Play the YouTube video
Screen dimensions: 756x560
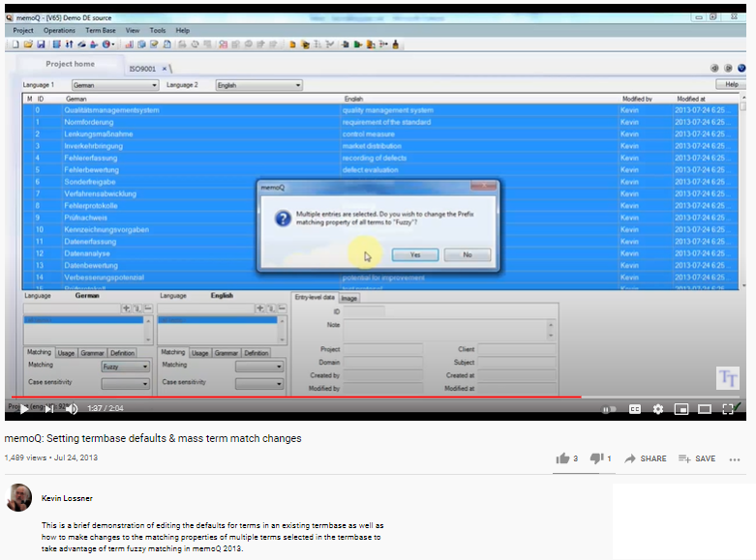24,409
